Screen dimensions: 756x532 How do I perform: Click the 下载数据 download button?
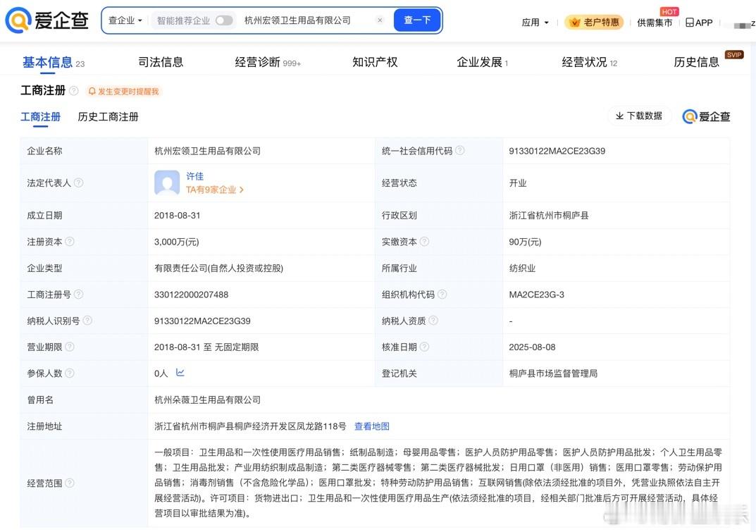[x=639, y=116]
